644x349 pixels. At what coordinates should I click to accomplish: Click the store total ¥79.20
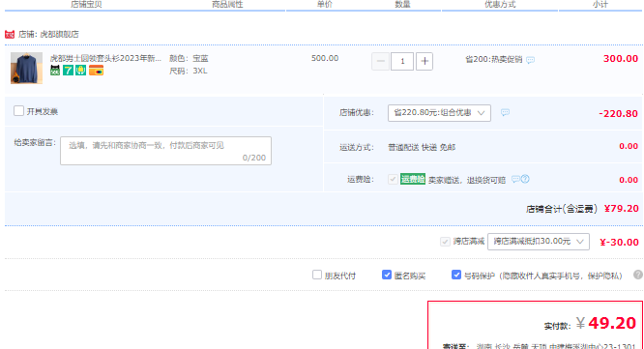tap(622, 209)
